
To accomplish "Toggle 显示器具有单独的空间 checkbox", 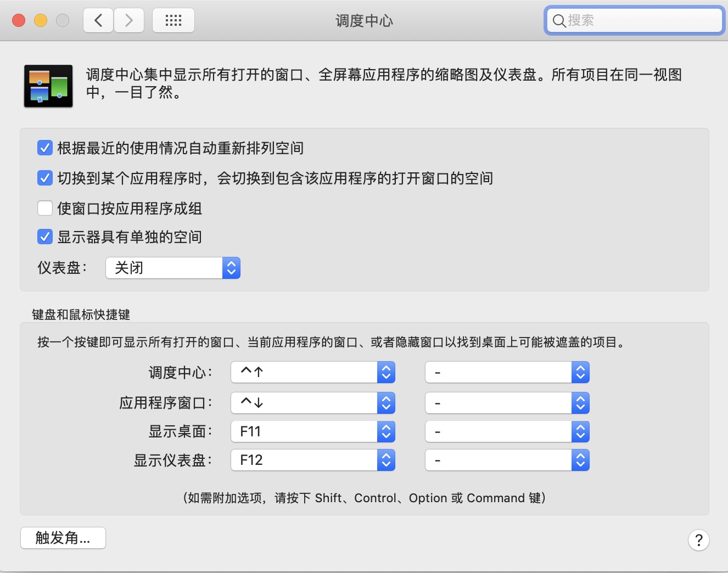I will click(45, 237).
